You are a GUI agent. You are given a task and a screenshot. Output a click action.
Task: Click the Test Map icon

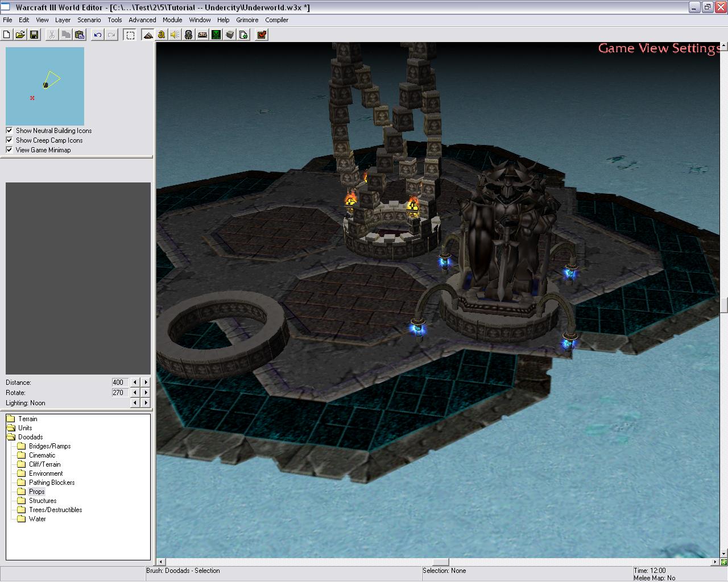262,35
